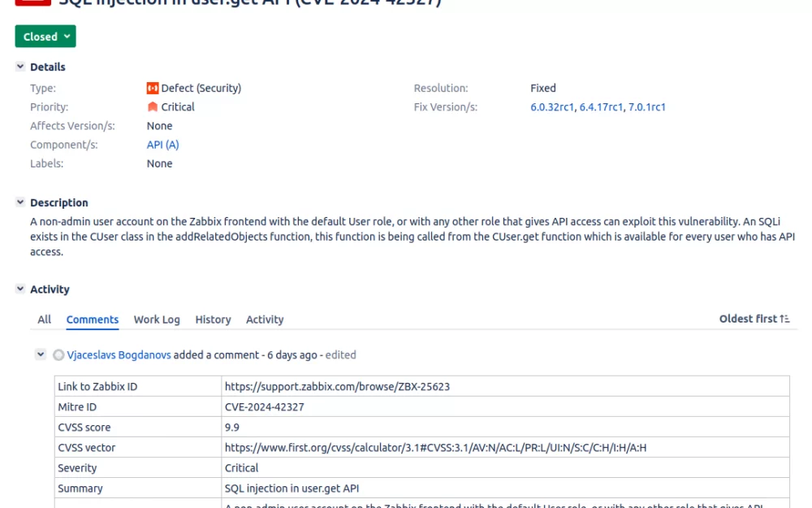Toggle Oldest first sort order
This screenshot has width=812, height=508.
click(754, 319)
